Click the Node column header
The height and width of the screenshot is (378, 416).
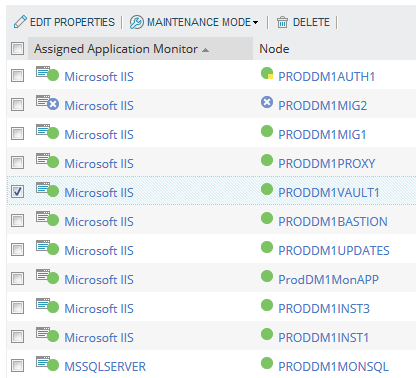[274, 49]
